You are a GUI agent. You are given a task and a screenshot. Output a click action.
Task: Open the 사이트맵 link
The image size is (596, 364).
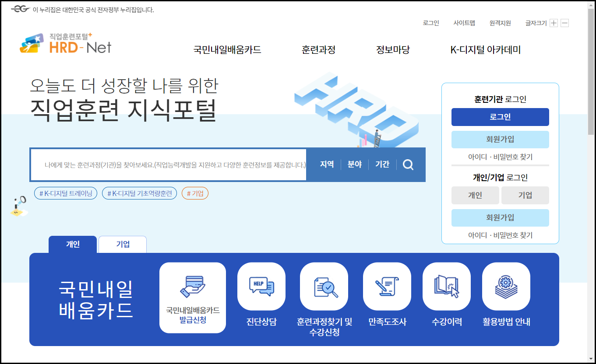464,23
